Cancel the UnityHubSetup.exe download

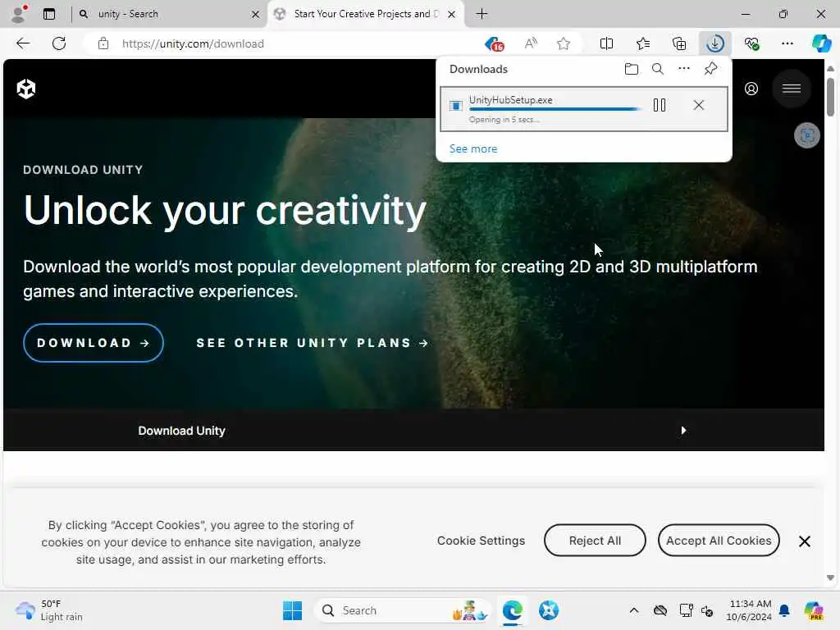click(x=699, y=105)
